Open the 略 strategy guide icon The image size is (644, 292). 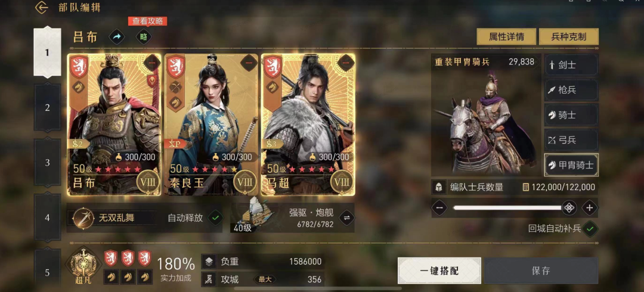[x=144, y=37]
